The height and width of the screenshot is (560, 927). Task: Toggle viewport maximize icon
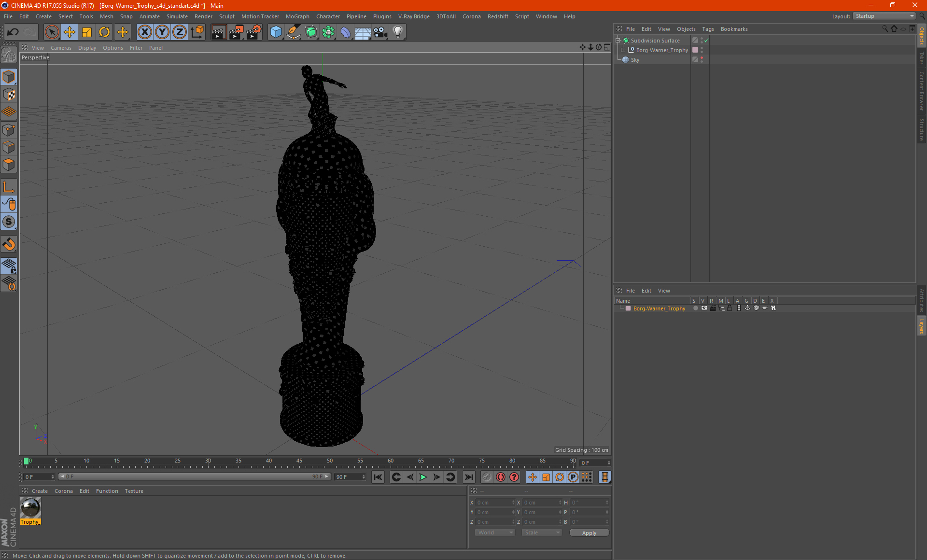(607, 47)
